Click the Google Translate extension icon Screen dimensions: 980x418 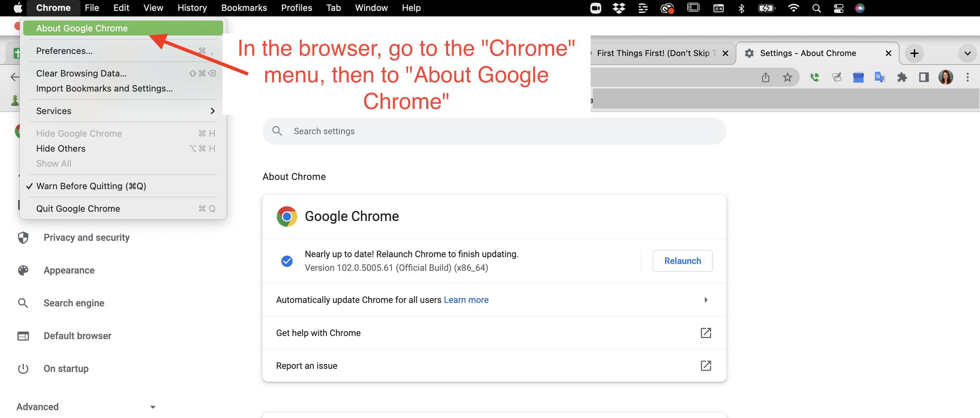click(x=880, y=77)
